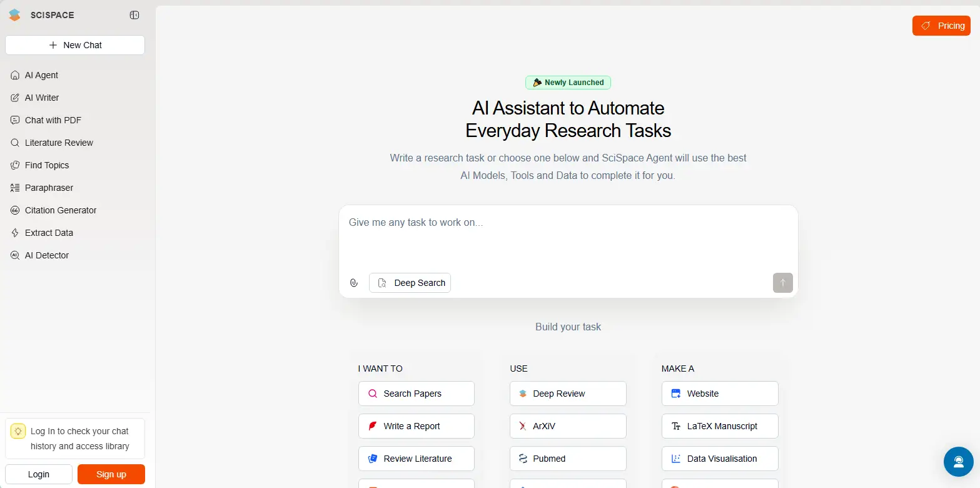
Task: Start a New Chat
Action: pyautogui.click(x=75, y=45)
